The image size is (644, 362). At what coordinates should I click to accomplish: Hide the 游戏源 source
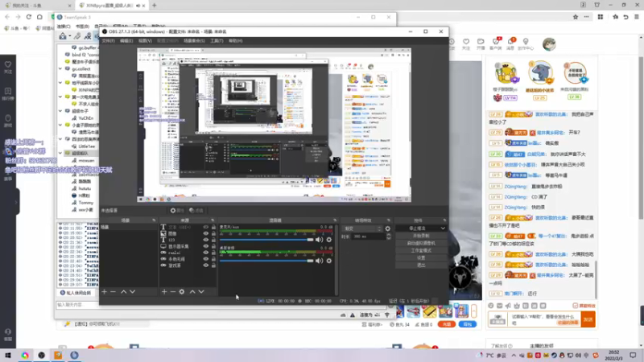tap(206, 265)
